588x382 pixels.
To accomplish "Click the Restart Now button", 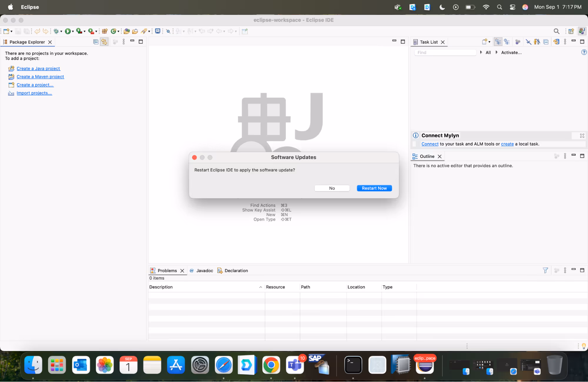I will [x=374, y=188].
